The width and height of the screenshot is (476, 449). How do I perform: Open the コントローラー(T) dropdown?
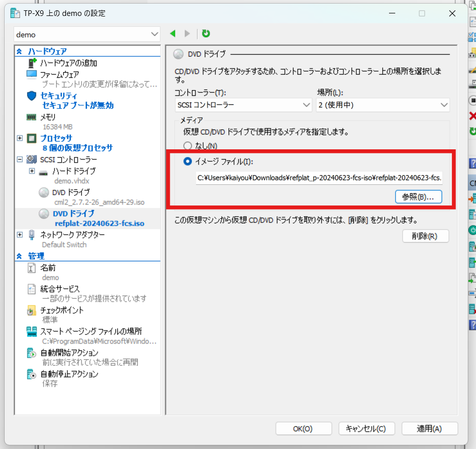(x=243, y=105)
